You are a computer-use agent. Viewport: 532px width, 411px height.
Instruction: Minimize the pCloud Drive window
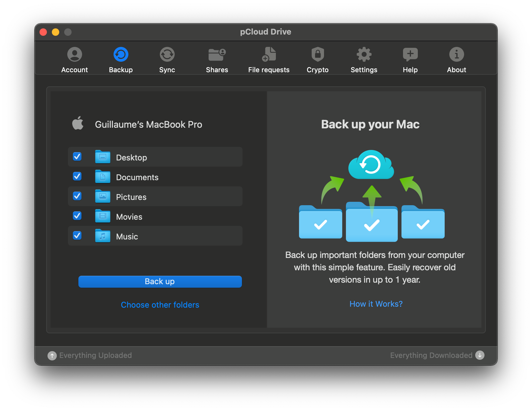(56, 32)
